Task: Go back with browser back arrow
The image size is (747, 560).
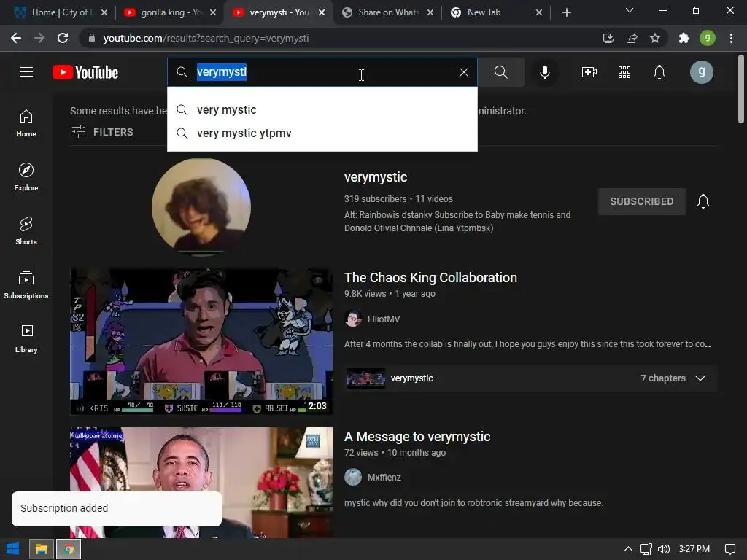Action: coord(16,38)
